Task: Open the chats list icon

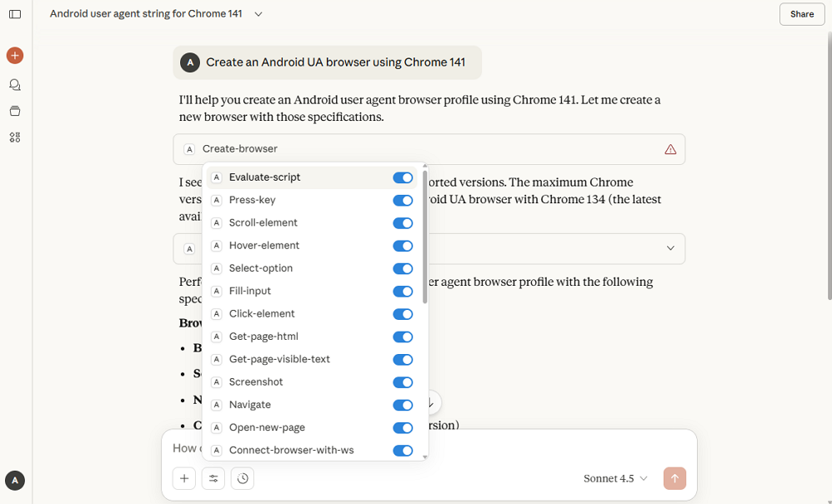Action: coord(15,84)
